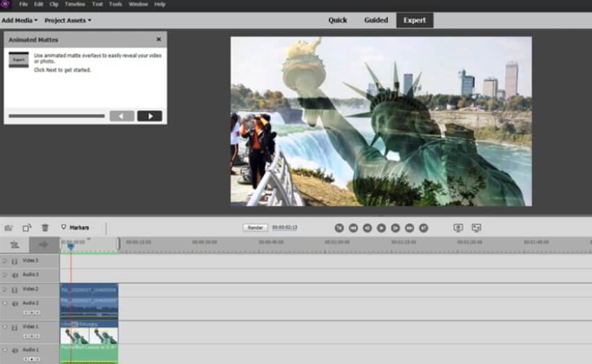This screenshot has height=364, width=592.
Task: Click the 00:01:00:00 ruler mark
Action: 337,242
